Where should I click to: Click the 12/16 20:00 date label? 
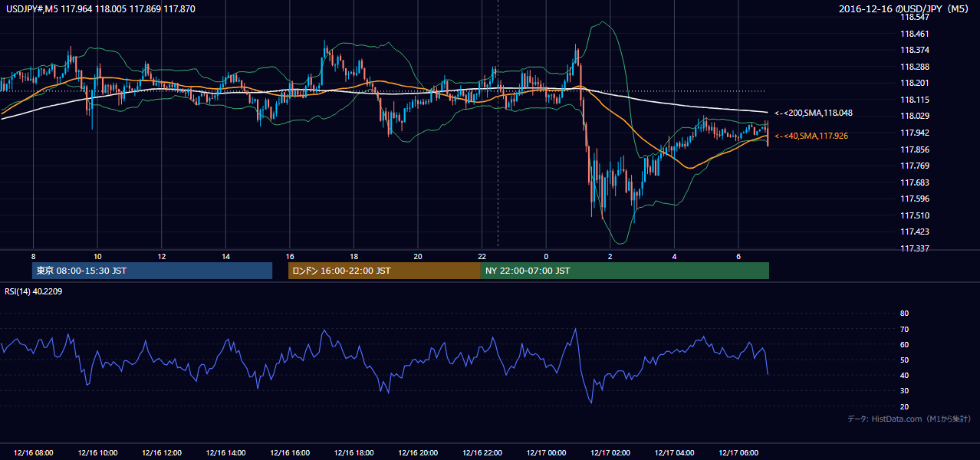[418, 453]
